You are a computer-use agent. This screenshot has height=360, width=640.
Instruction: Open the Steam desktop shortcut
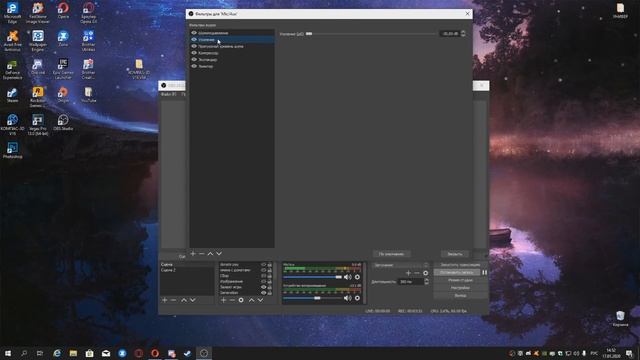(x=12, y=95)
